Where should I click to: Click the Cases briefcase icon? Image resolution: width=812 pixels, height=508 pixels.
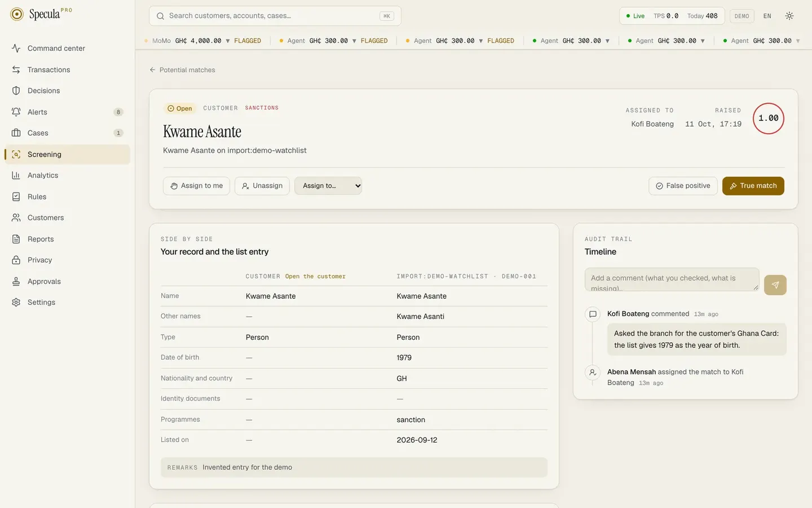point(16,133)
